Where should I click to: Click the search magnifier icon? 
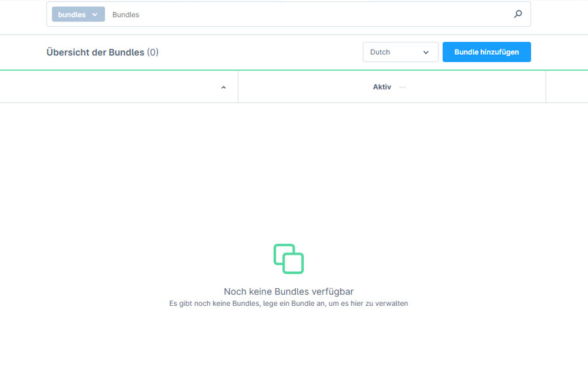point(517,14)
